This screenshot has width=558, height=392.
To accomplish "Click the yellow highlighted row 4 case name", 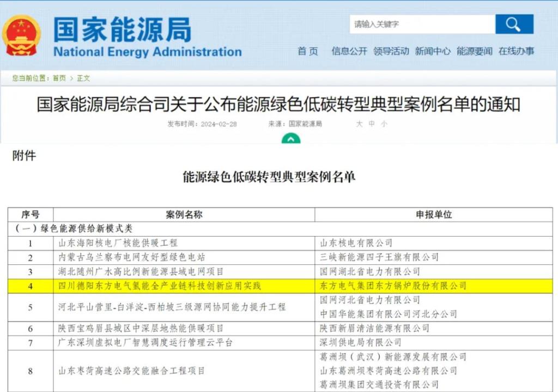I will (160, 286).
